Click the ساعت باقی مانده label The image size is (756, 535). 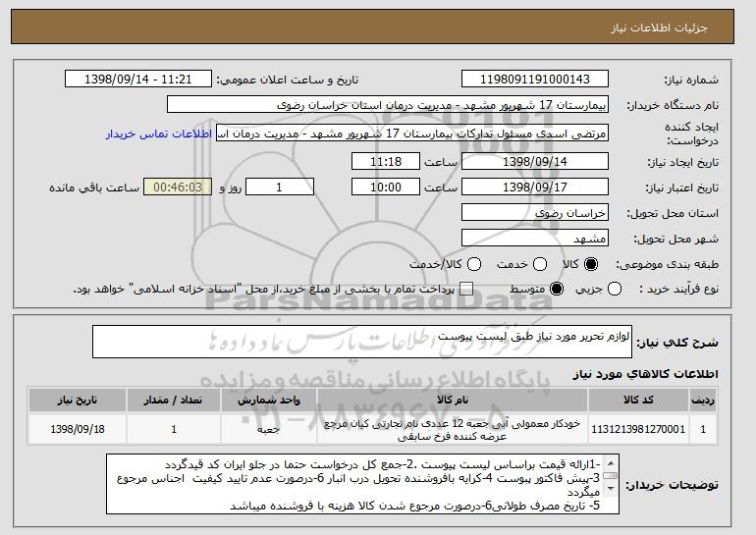(94, 187)
